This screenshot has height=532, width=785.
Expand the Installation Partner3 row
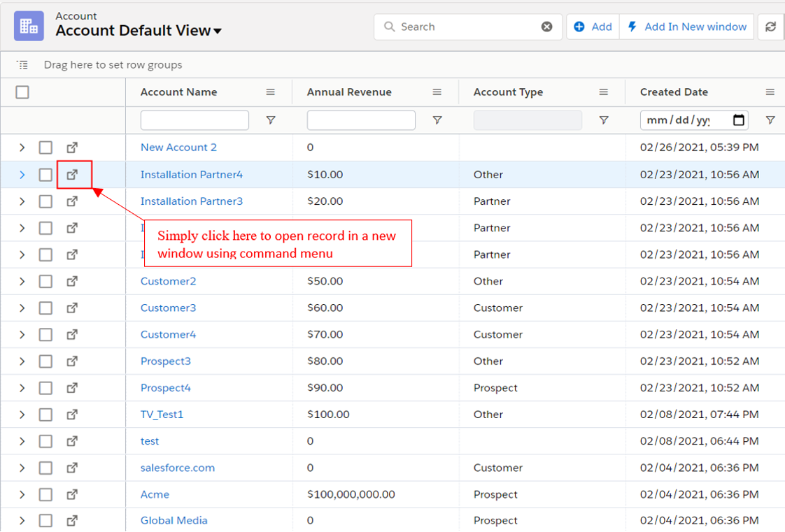[22, 201]
